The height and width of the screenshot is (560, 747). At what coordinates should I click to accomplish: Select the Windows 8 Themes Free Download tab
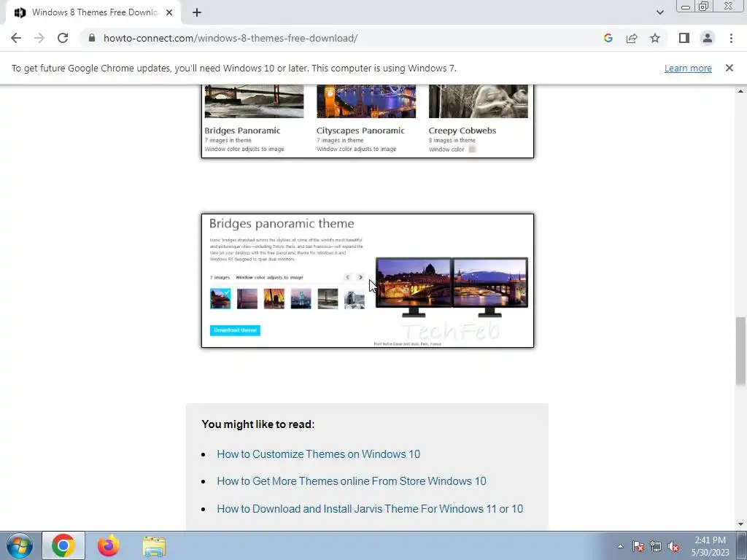[x=93, y=12]
